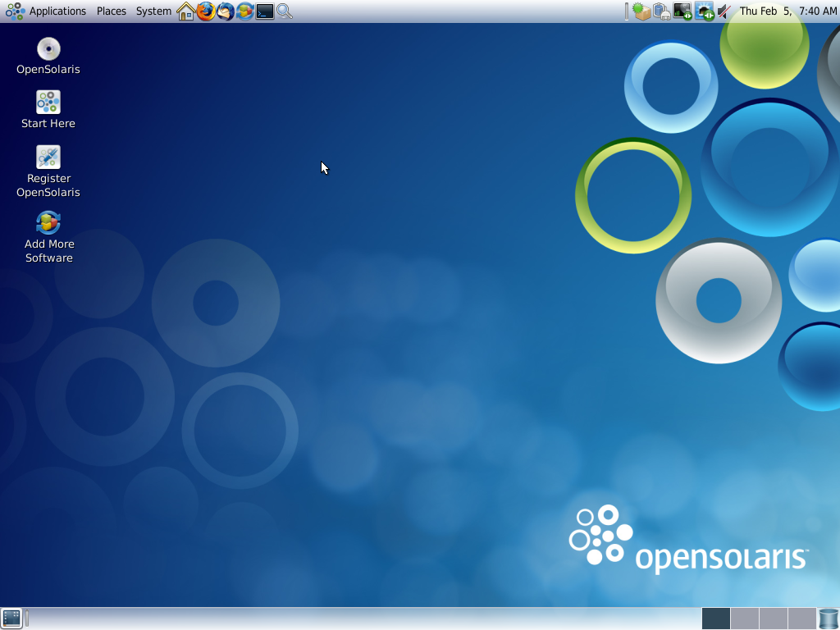This screenshot has width=840, height=630.
Task: Open the Applications menu
Action: point(57,11)
